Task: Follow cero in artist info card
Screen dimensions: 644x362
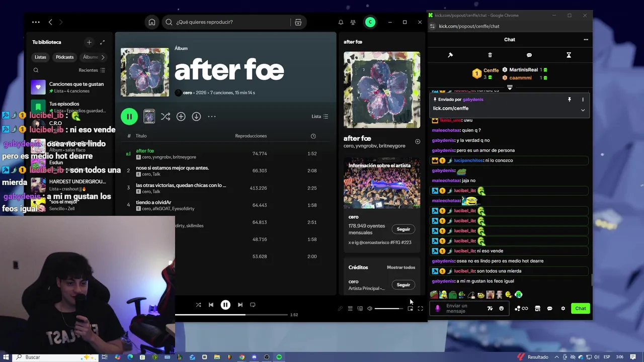Action: click(x=404, y=229)
